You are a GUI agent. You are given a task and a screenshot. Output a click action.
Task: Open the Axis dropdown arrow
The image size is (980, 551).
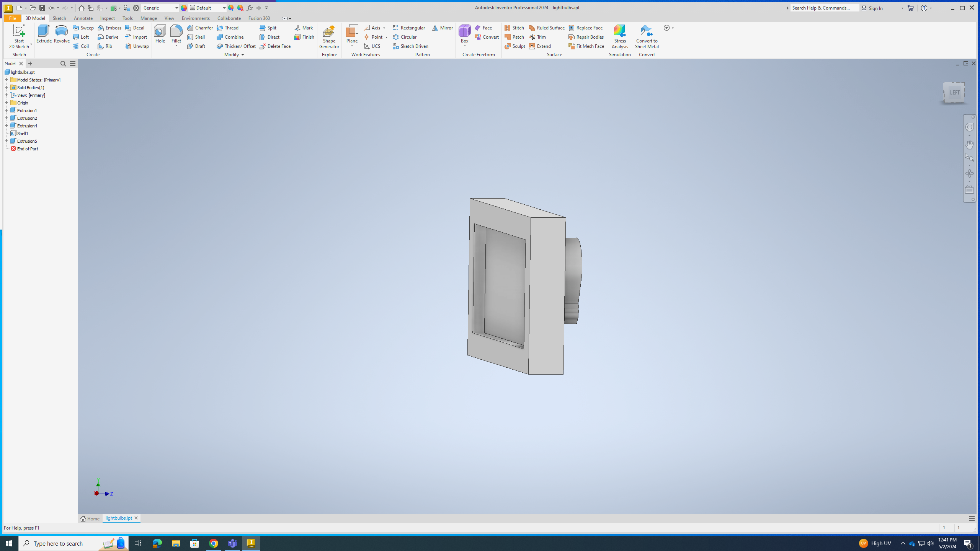point(384,28)
